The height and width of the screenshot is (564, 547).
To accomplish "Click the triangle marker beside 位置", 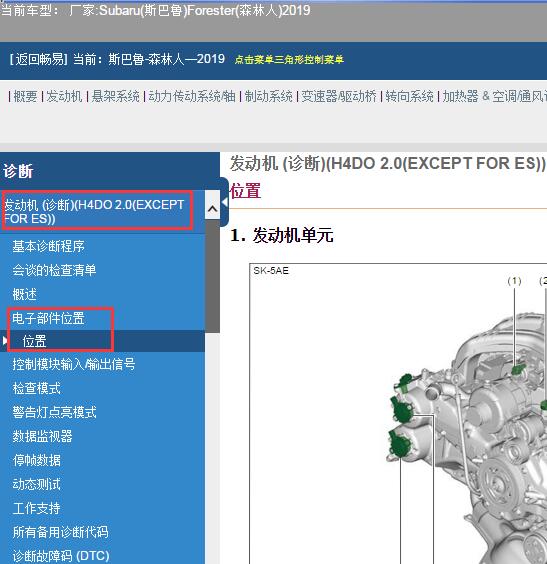I will coord(5,341).
